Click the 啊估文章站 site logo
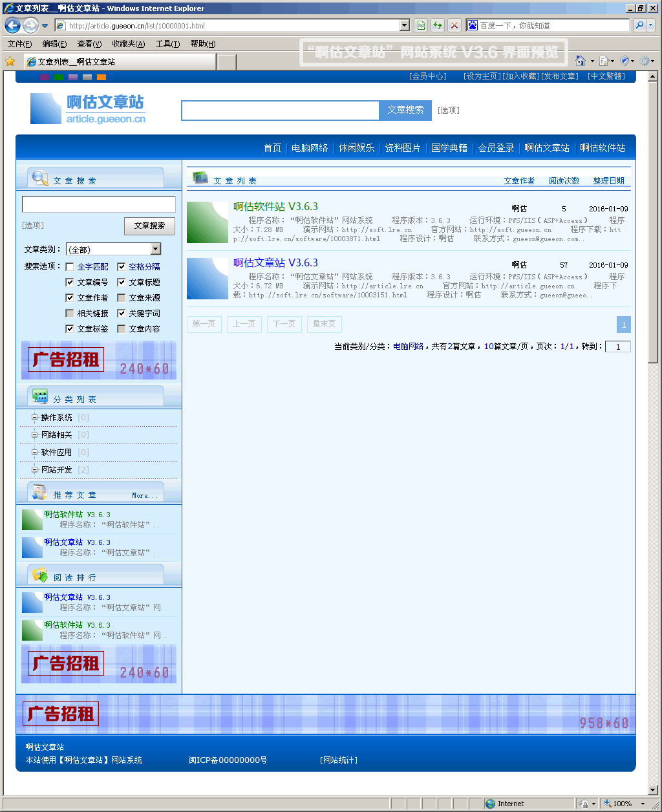The image size is (662, 812). (88, 109)
